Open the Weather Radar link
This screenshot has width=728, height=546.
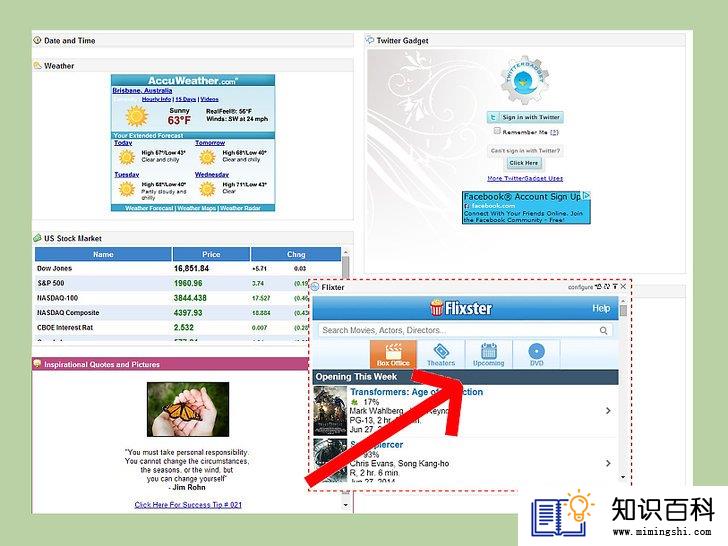pyautogui.click(x=240, y=208)
